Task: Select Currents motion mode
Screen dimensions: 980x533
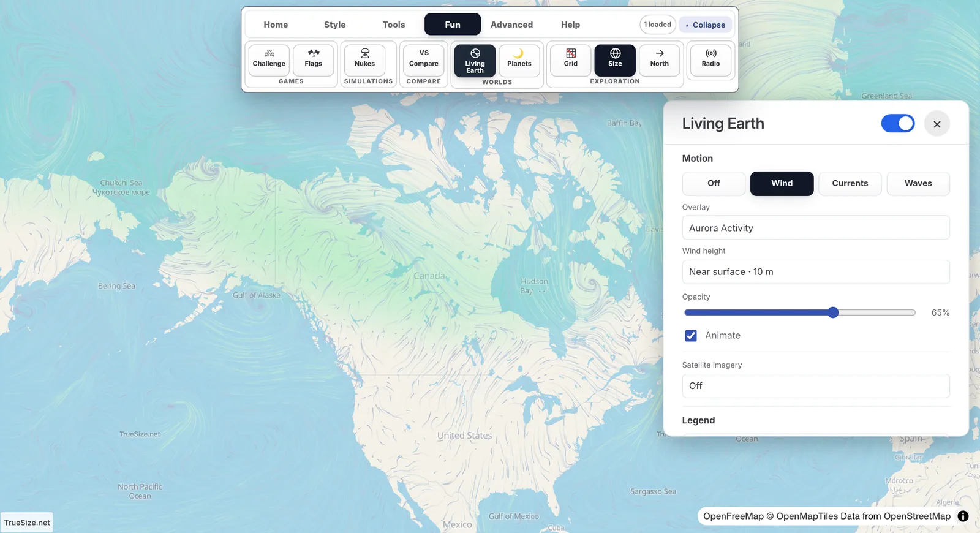Action: [x=850, y=183]
